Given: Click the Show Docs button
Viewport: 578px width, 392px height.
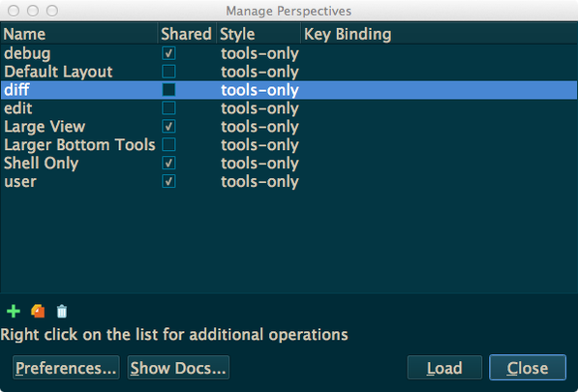Looking at the screenshot, I should point(178,367).
